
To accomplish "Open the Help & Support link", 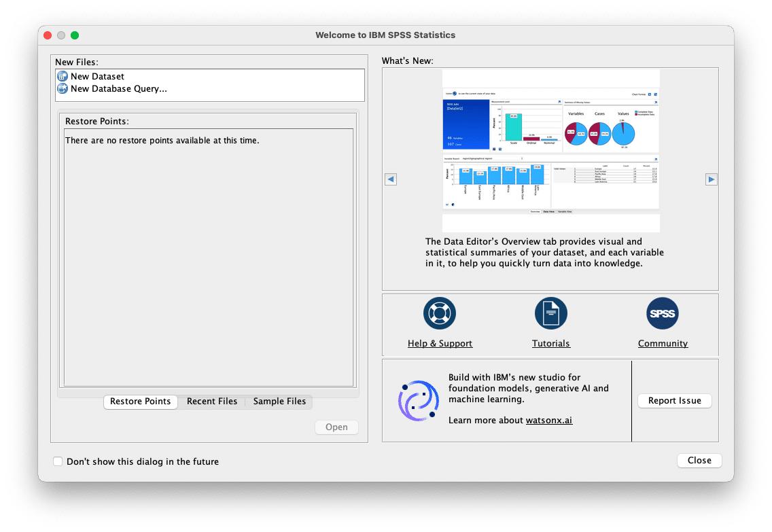I will [440, 344].
